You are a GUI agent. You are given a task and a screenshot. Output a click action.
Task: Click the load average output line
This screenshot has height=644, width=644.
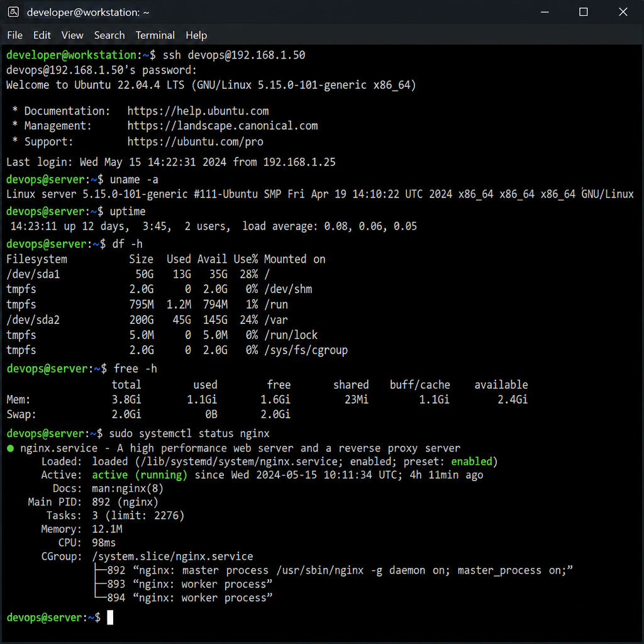tap(214, 226)
